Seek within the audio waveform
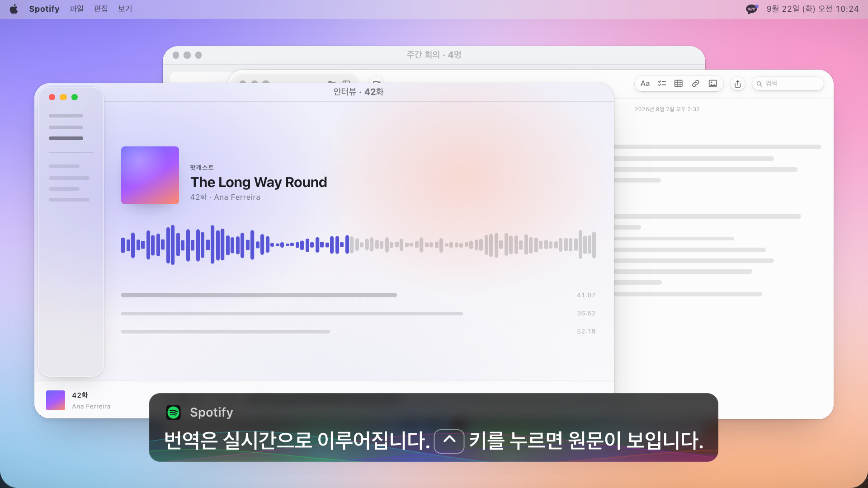The width and height of the screenshot is (868, 488). 359,245
